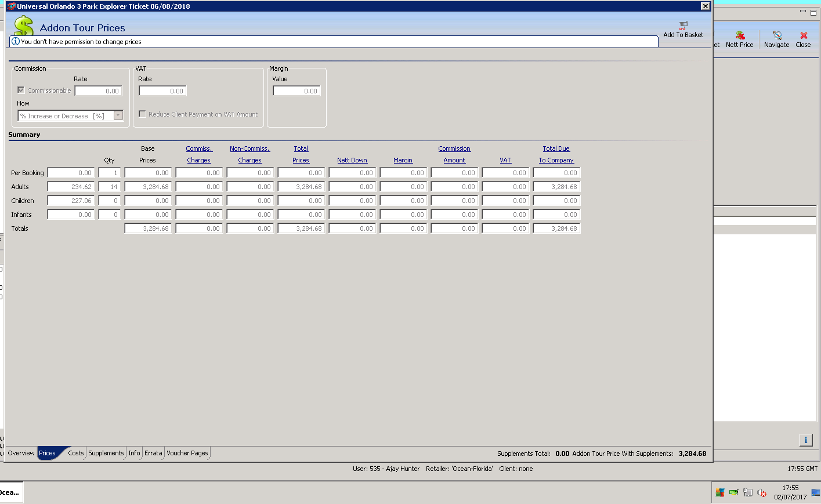This screenshot has height=504, width=821.
Task: Click the Nett Down column link
Action: click(352, 160)
